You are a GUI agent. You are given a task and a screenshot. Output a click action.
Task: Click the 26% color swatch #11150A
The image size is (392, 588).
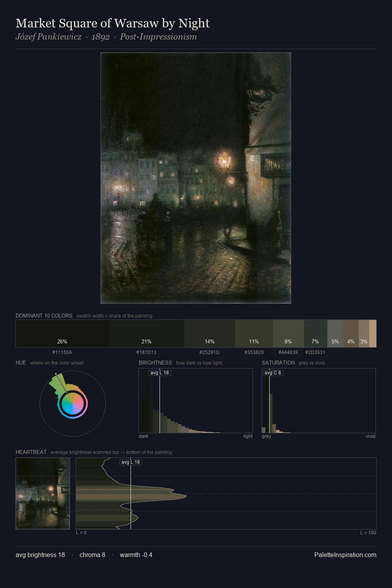pyautogui.click(x=62, y=334)
